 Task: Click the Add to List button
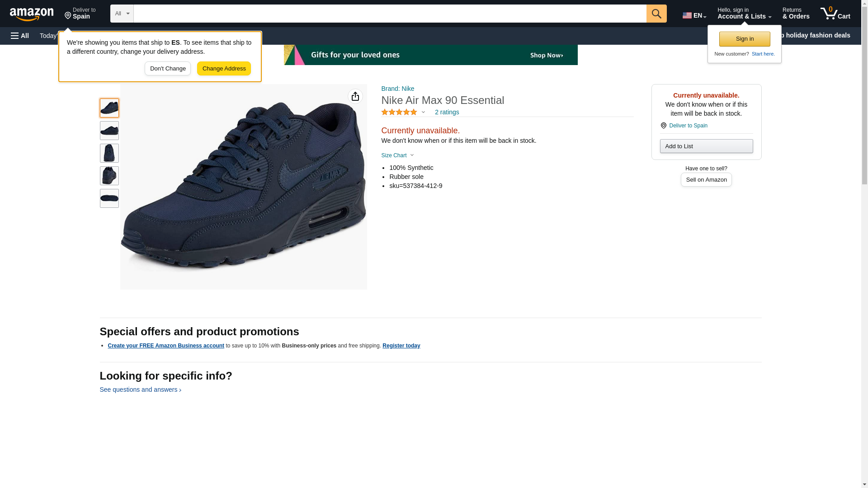tap(706, 146)
